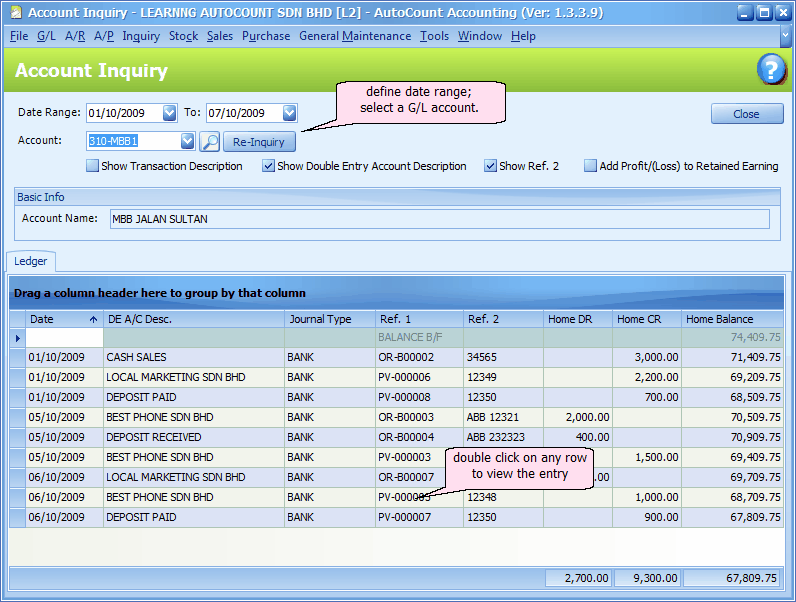This screenshot has height=602, width=796.
Task: Click the 74,409.75 balance cell
Action: (733, 338)
